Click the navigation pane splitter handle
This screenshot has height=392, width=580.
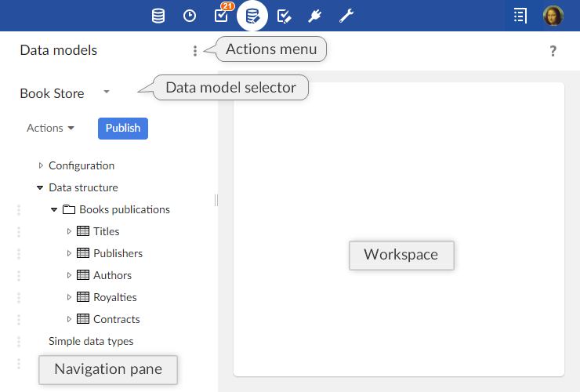216,200
